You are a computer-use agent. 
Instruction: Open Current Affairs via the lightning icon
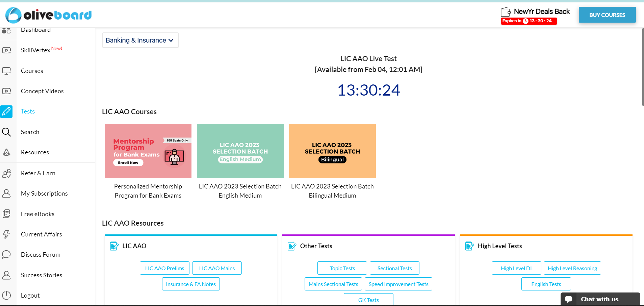(x=6, y=234)
